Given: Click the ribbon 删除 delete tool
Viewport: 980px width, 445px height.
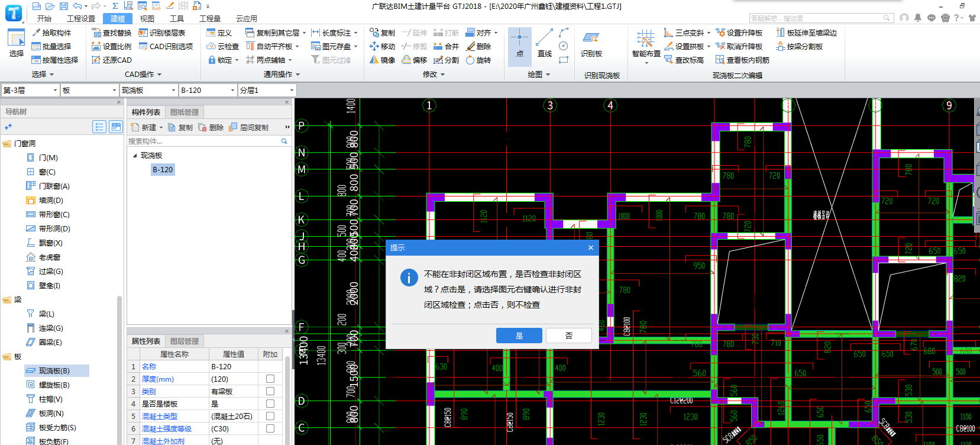Looking at the screenshot, I should pyautogui.click(x=478, y=46).
